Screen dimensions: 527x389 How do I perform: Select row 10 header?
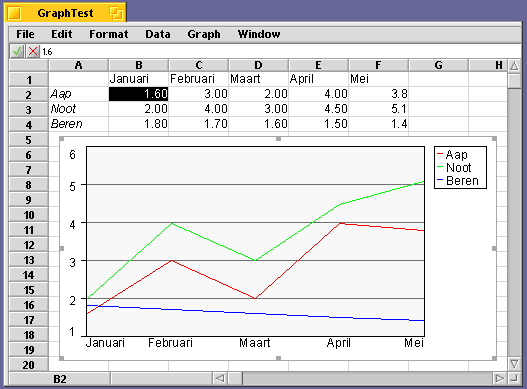(29, 215)
